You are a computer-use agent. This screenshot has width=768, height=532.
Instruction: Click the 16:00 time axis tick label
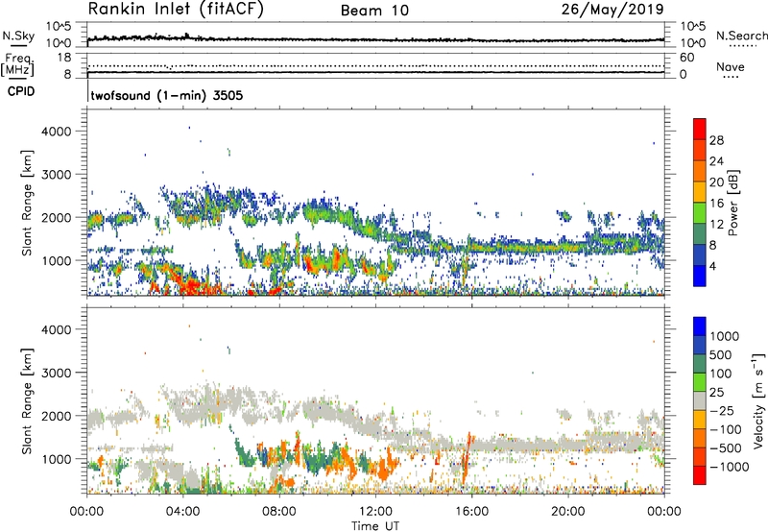pos(471,512)
